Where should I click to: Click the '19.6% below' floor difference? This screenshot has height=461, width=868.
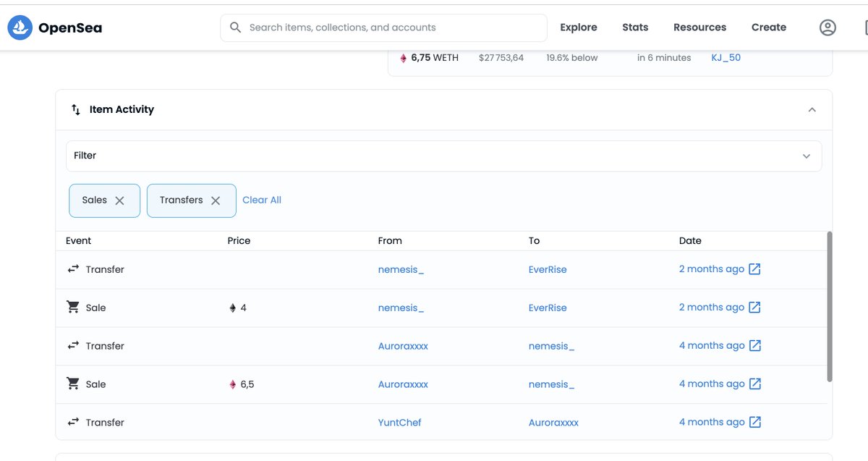572,58
